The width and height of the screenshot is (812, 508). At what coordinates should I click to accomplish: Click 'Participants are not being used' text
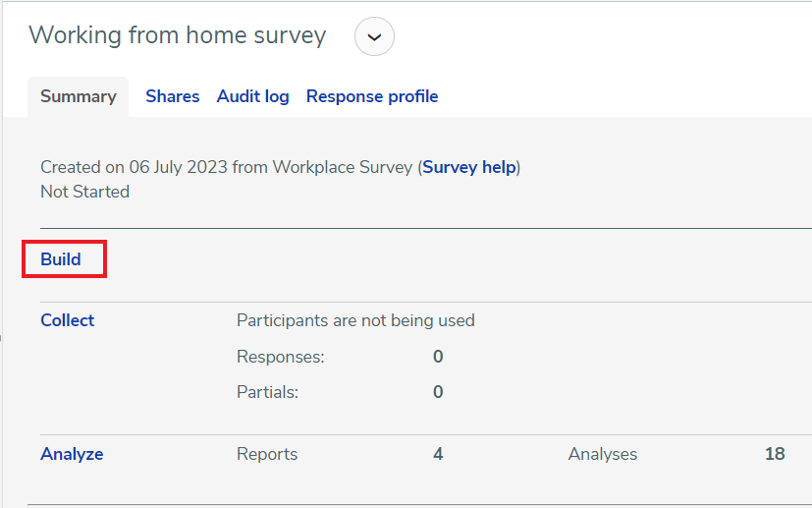coord(355,320)
